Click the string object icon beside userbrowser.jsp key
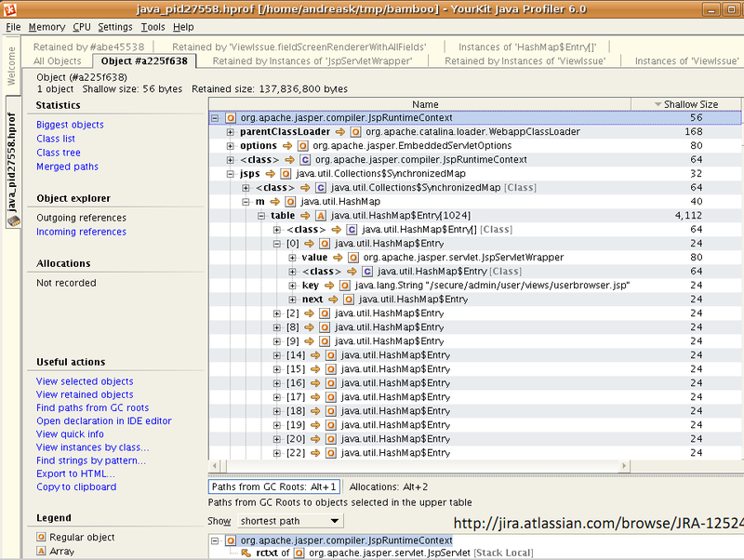The image size is (744, 560). tap(345, 286)
